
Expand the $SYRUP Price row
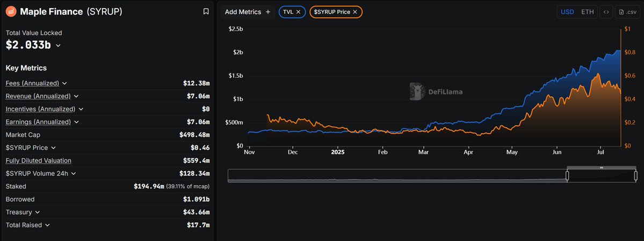click(53, 148)
